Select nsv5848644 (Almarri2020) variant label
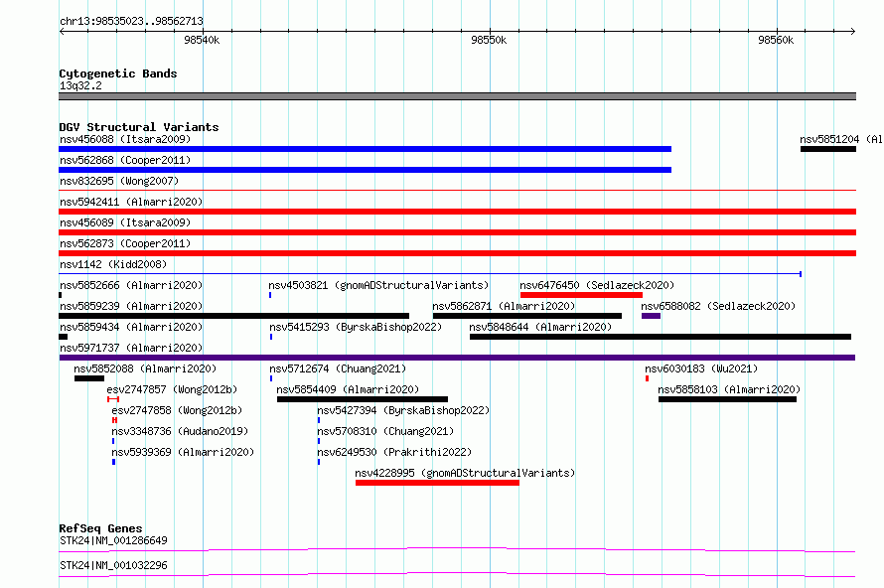This screenshot has height=588, width=884. (540, 327)
